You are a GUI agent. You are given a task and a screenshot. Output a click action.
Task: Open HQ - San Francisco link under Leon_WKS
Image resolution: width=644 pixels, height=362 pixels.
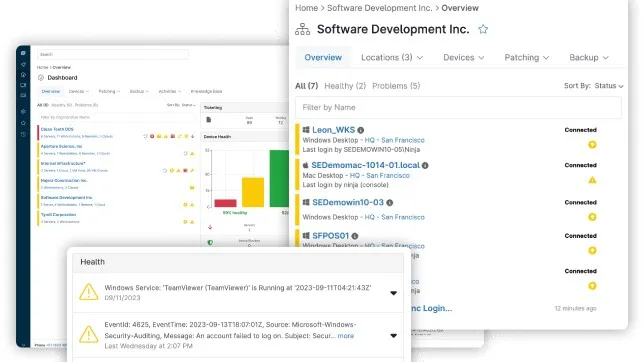pyautogui.click(x=395, y=140)
